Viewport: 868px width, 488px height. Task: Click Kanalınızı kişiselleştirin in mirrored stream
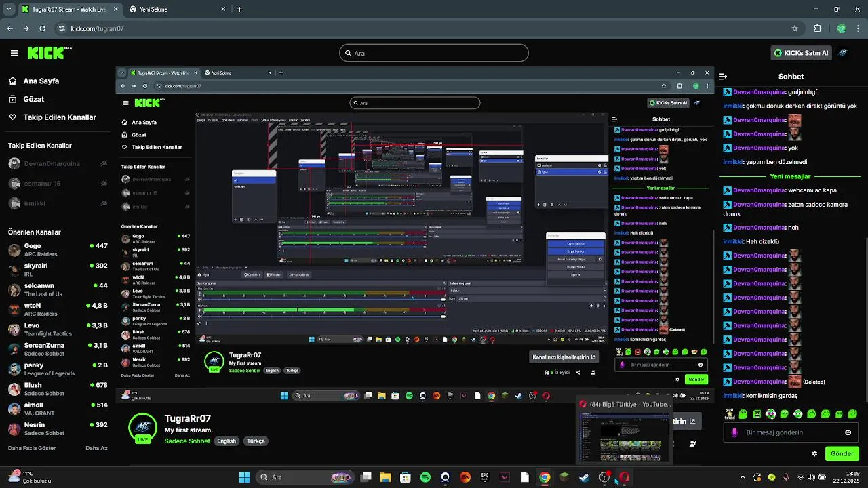[564, 357]
